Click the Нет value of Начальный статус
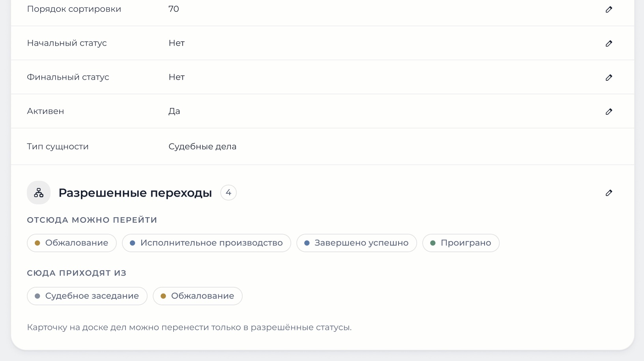The width and height of the screenshot is (644, 361). pos(177,43)
